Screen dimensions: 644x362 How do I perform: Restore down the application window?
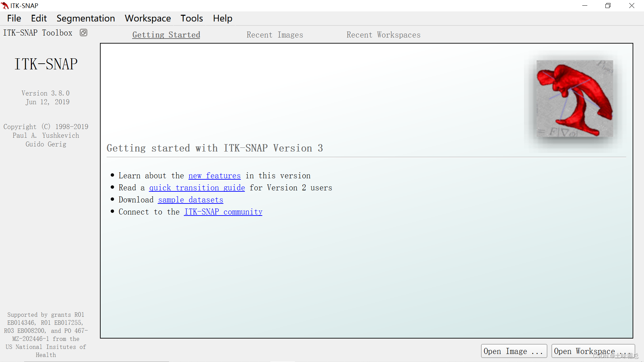click(x=608, y=5)
